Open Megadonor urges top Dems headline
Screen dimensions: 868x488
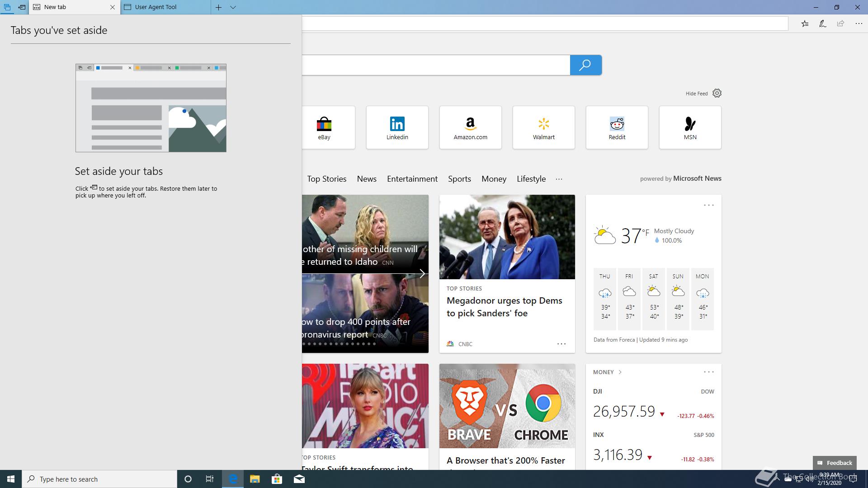click(x=505, y=307)
